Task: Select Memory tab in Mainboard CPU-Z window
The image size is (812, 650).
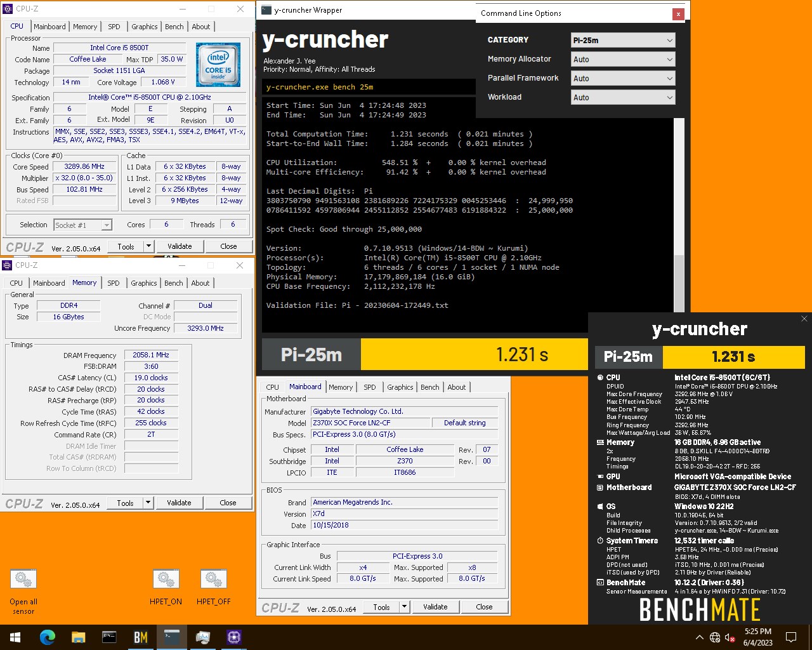Action: (341, 387)
